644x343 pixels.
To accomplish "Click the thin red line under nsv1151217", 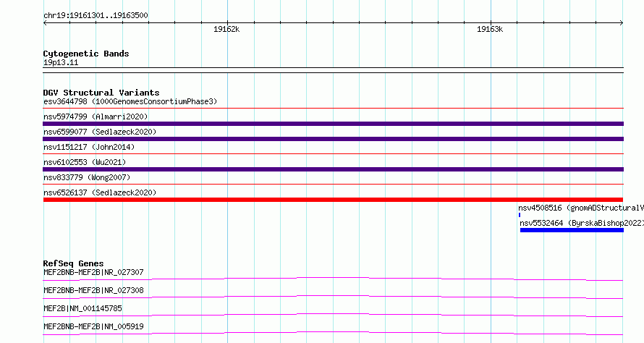I will [x=333, y=154].
